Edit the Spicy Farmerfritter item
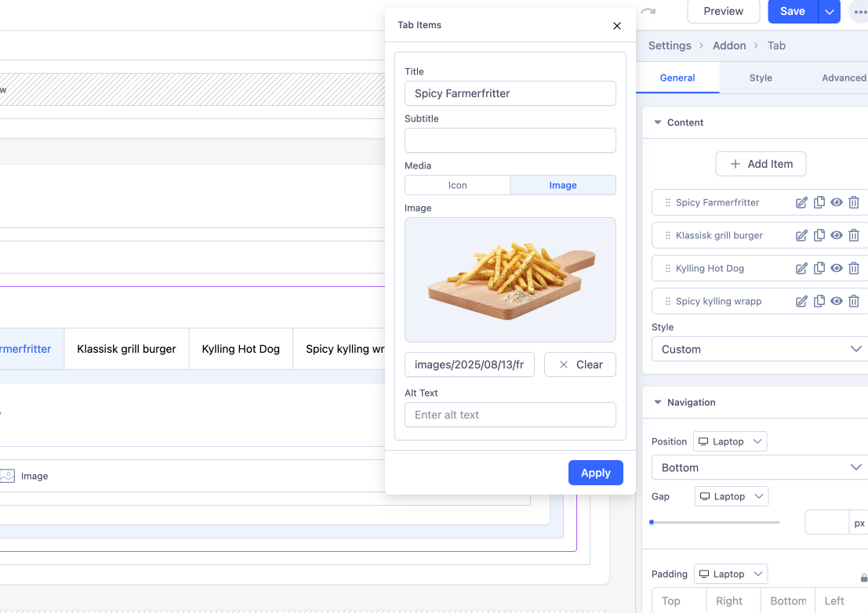This screenshot has width=868, height=613. (x=801, y=202)
